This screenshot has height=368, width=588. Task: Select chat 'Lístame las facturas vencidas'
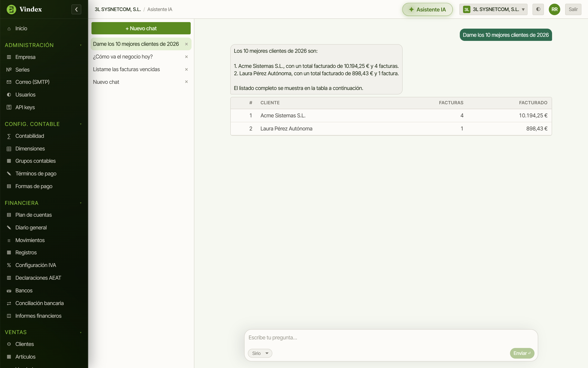[126, 69]
